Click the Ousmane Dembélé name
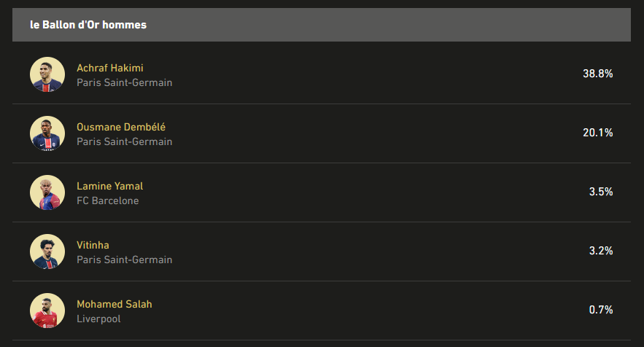The width and height of the screenshot is (644, 347). (121, 127)
